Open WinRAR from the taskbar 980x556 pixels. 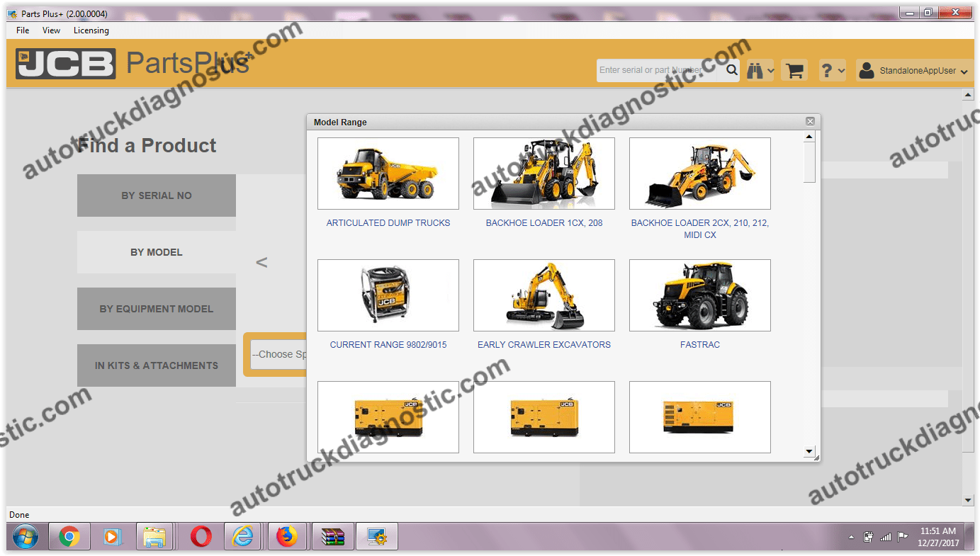[x=332, y=536]
